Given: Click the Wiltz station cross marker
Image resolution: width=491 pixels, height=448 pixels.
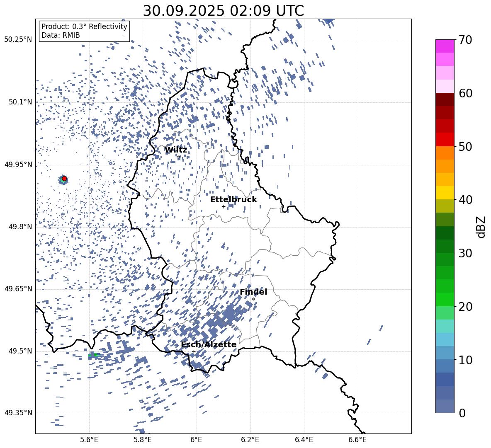Looking at the screenshot, I should point(178,157).
